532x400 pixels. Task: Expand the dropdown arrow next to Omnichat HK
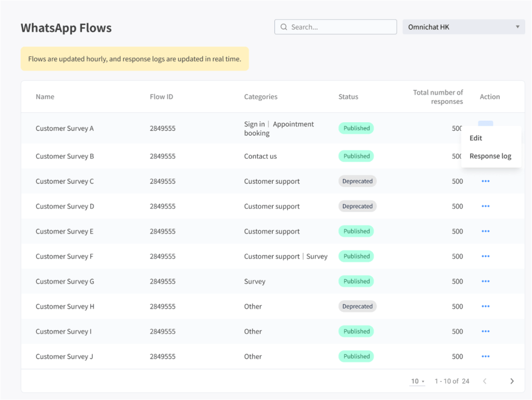518,27
